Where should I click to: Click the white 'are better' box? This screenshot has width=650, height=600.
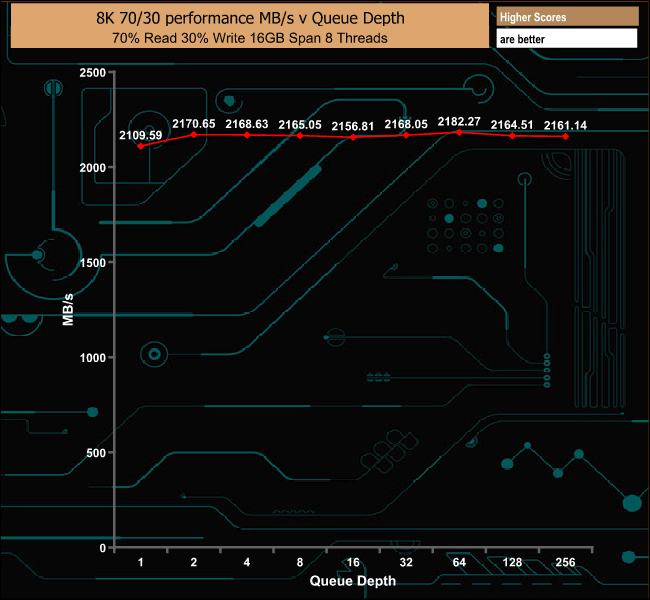566,38
